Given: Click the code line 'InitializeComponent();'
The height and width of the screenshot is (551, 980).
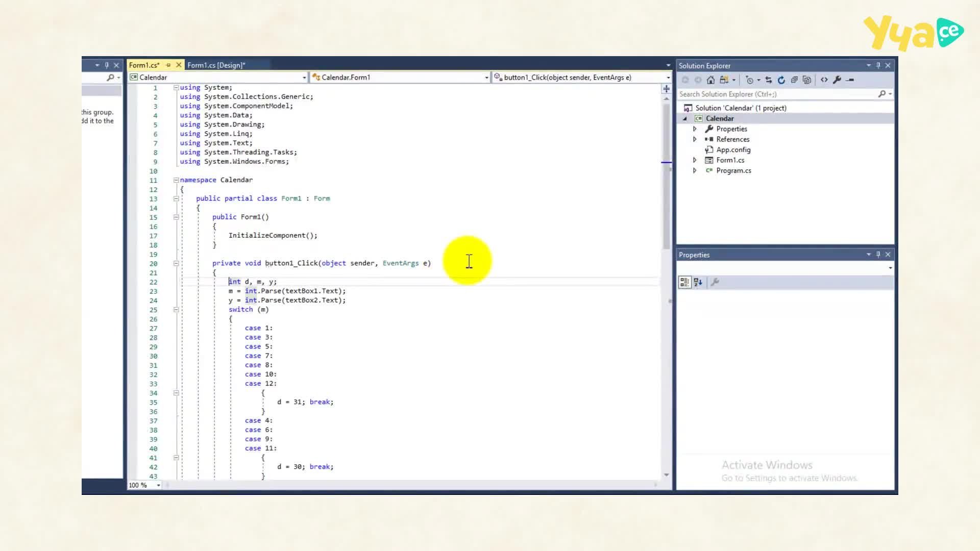Looking at the screenshot, I should tap(273, 235).
